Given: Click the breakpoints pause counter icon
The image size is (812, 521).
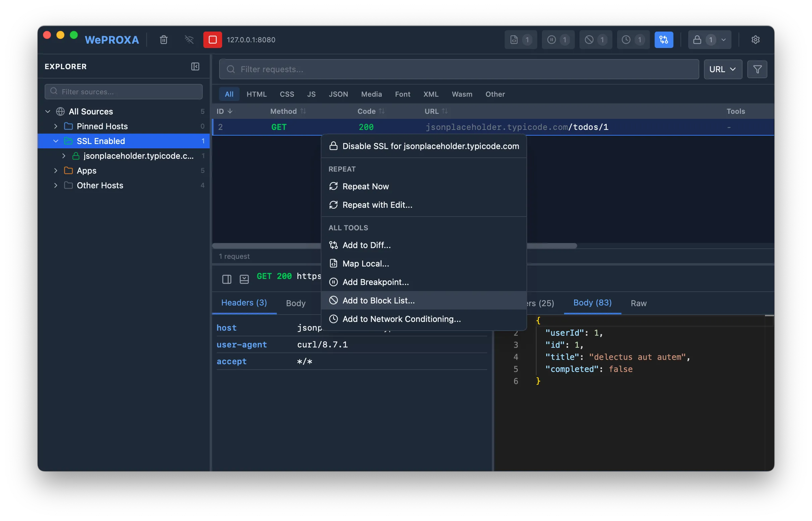Looking at the screenshot, I should coord(558,39).
